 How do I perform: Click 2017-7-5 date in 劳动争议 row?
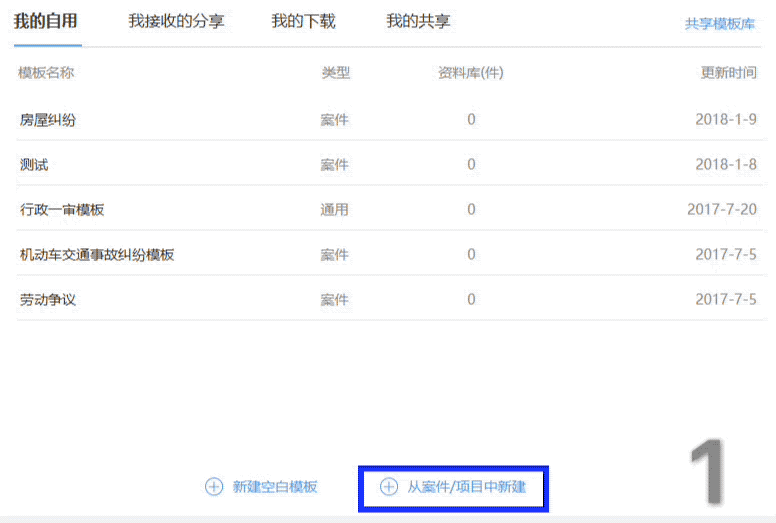click(726, 299)
